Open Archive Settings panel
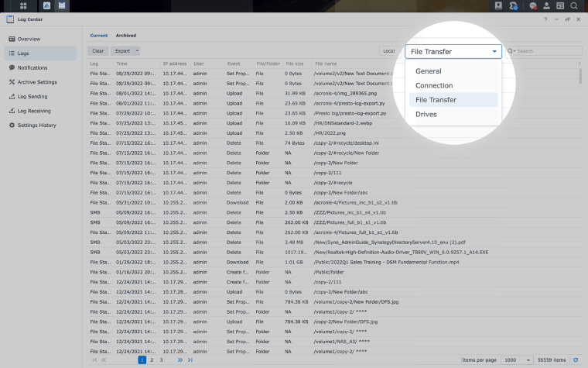588x368 pixels. tap(36, 81)
